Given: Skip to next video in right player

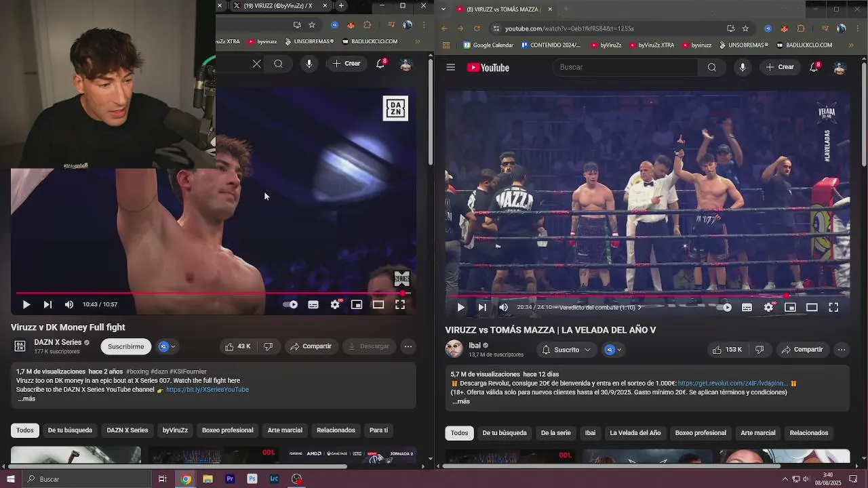Looking at the screenshot, I should (x=482, y=308).
